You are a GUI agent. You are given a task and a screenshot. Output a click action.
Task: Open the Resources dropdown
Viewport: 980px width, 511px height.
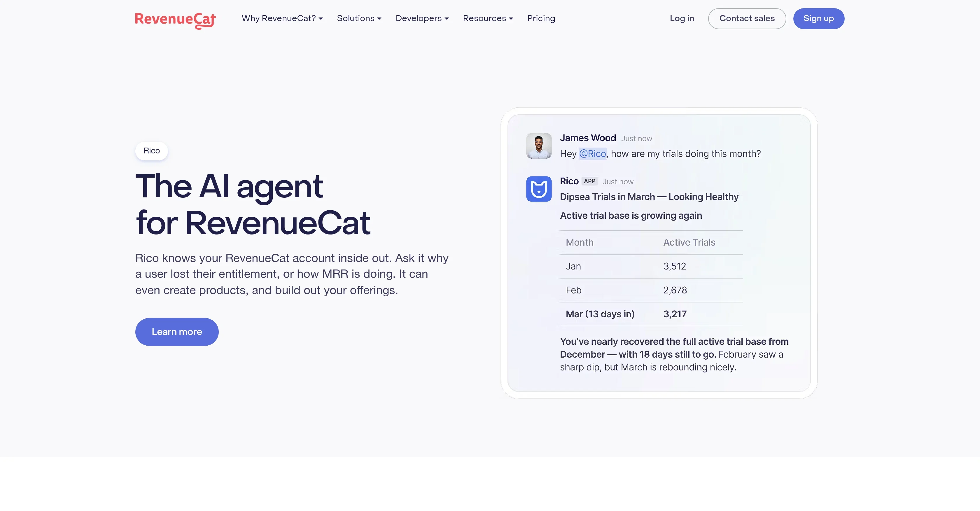[x=488, y=18]
